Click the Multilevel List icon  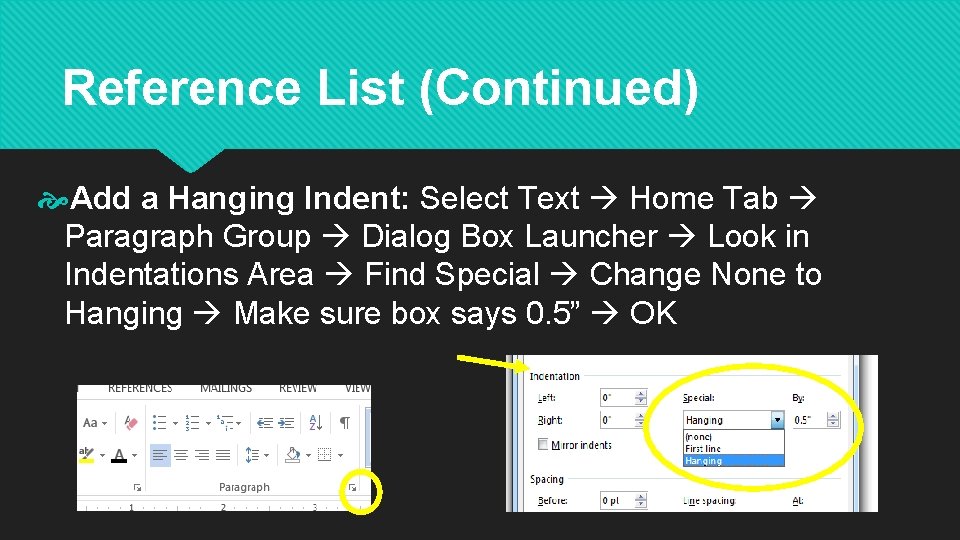[225, 422]
